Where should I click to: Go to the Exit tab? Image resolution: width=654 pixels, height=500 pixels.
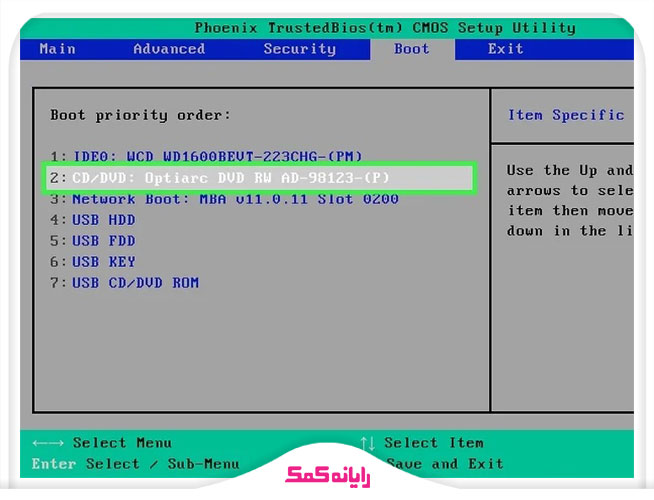pos(506,49)
